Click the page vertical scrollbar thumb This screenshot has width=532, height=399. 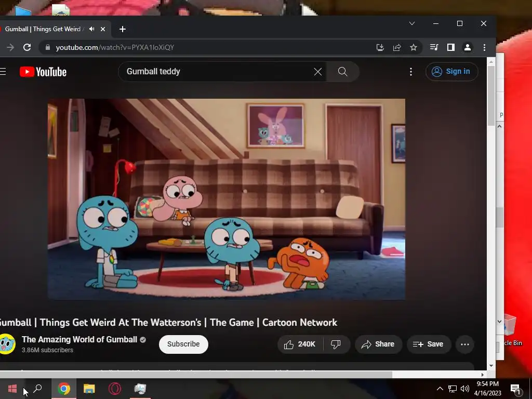pyautogui.click(x=491, y=96)
